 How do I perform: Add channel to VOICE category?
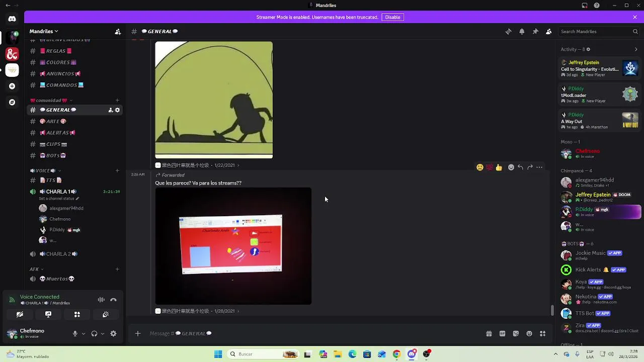(x=117, y=170)
